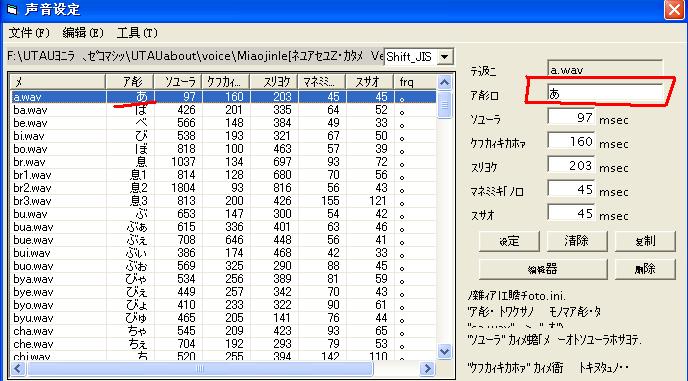Click the horizontal scroll right arrow
688x381 pixels.
[x=427, y=369]
